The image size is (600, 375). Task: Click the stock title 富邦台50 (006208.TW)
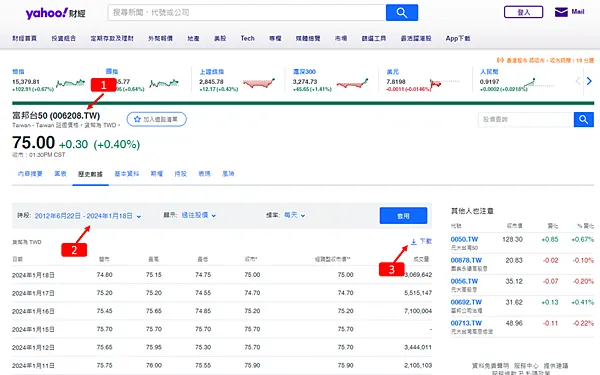(56, 116)
